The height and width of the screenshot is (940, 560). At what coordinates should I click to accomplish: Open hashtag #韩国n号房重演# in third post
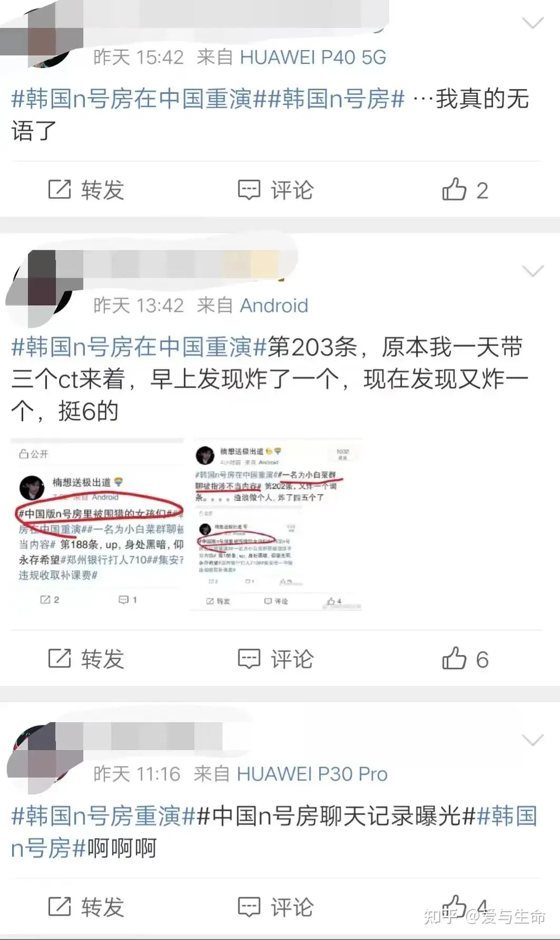pos(104,816)
